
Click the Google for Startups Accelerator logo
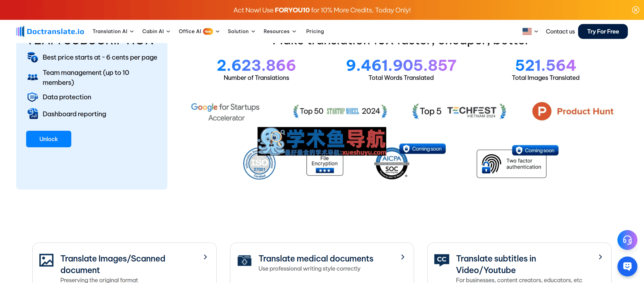coord(225,112)
